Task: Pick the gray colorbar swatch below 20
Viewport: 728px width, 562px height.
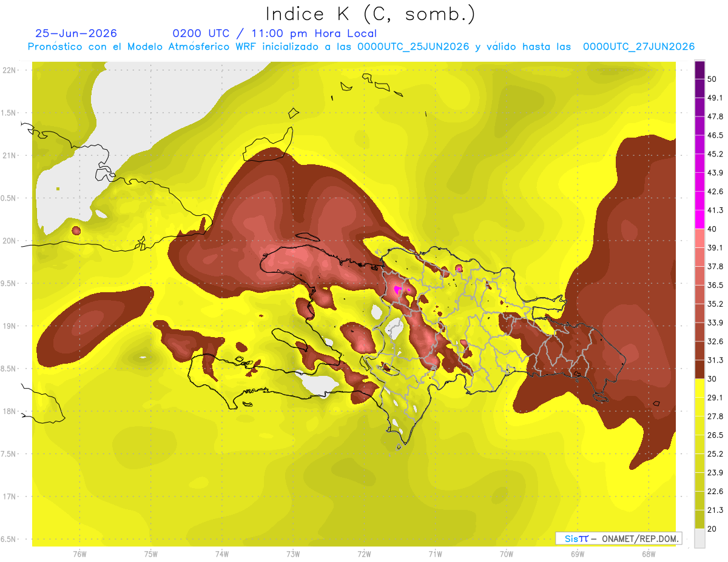Action: [699, 538]
